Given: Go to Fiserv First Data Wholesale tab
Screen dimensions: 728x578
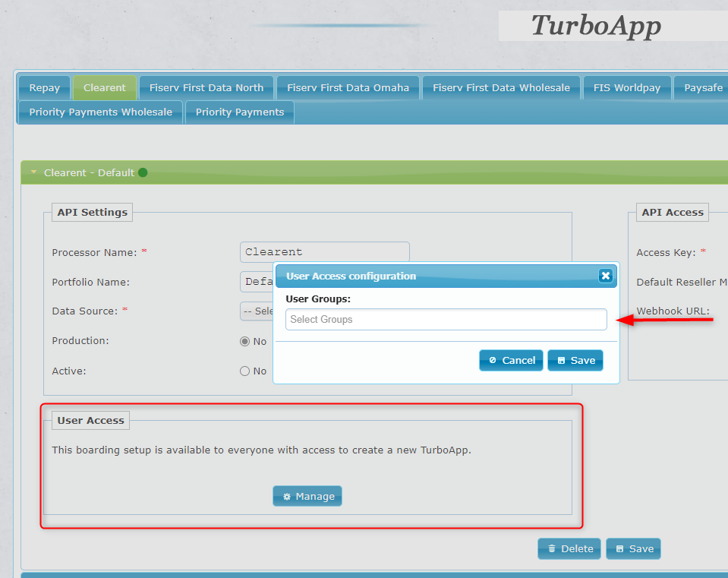Looking at the screenshot, I should point(501,88).
